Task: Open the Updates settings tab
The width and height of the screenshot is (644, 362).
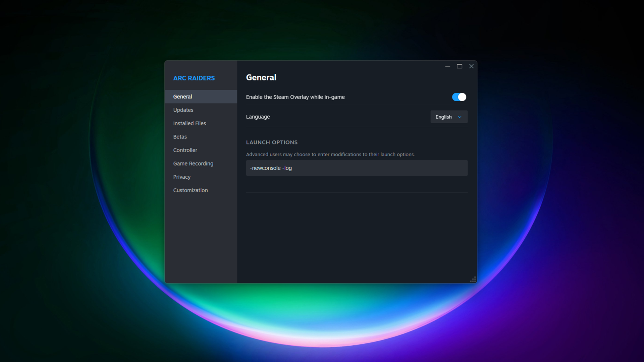Action: coord(183,110)
